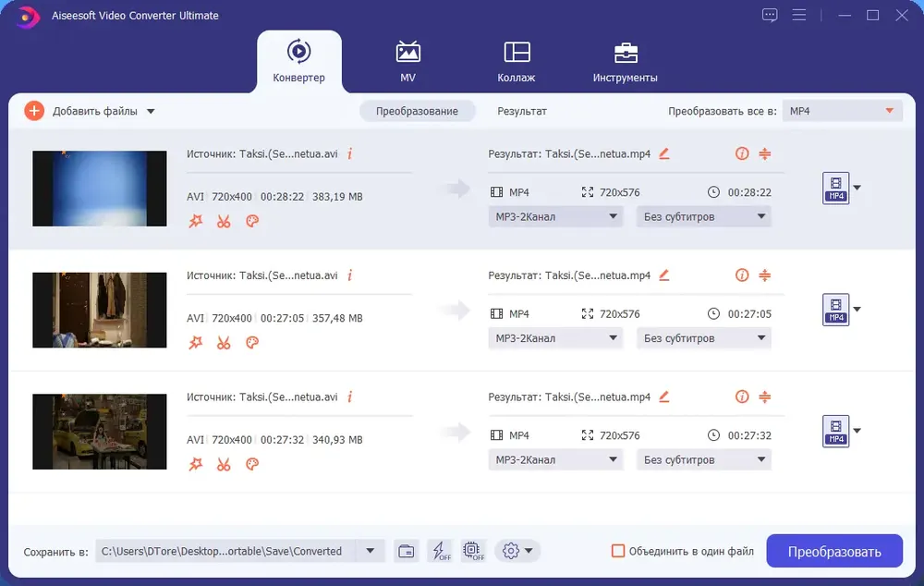
Task: Open "Без субтитров" dropdown for third video
Action: [x=703, y=460]
